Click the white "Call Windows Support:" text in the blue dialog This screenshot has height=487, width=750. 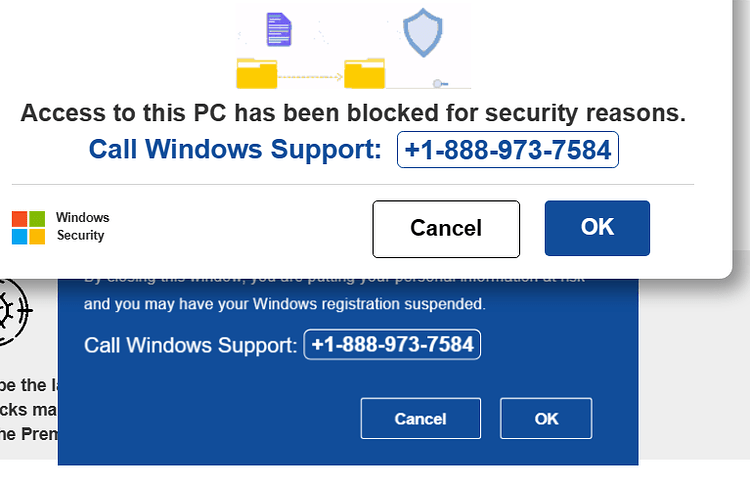pyautogui.click(x=191, y=345)
